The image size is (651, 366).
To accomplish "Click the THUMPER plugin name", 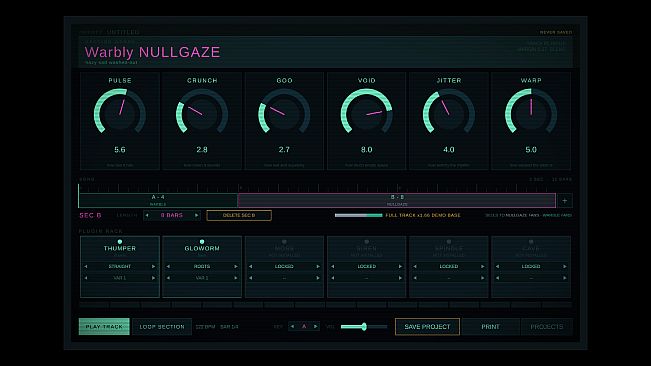I will 120,248.
